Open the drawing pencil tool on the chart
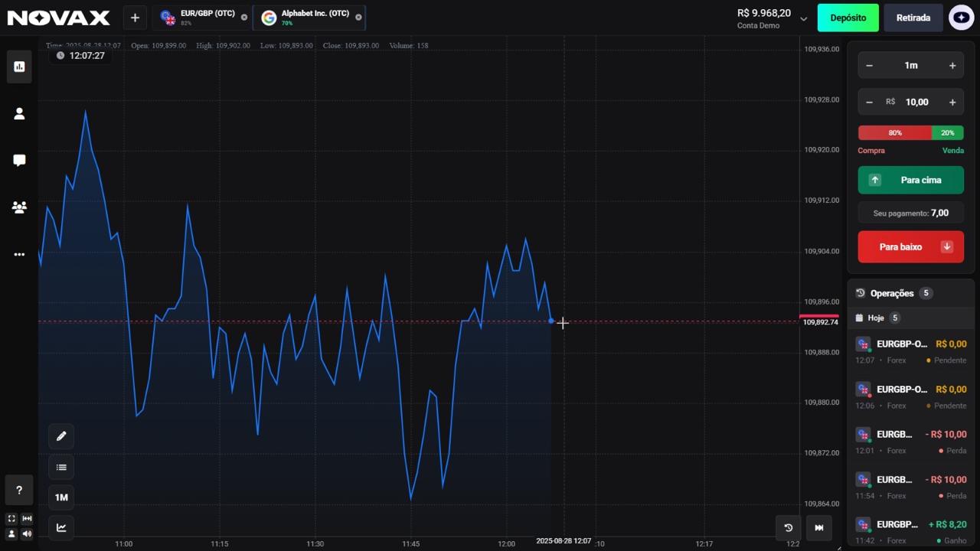This screenshot has height=551, width=980. click(x=61, y=436)
